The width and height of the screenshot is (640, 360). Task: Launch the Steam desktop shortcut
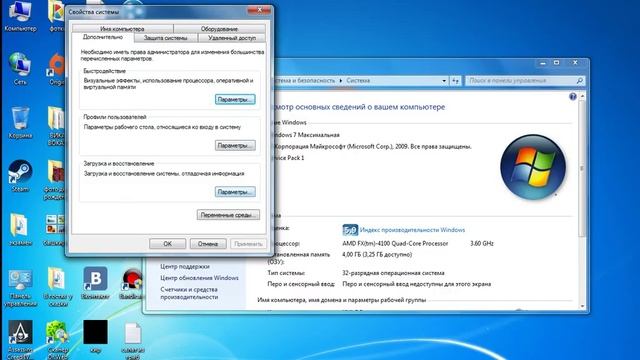(20, 176)
